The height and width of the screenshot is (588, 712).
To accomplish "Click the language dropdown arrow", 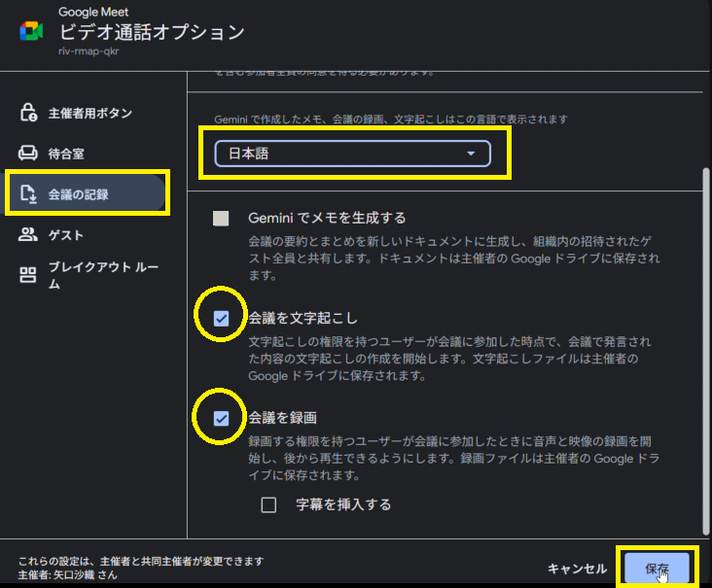I will tap(471, 154).
